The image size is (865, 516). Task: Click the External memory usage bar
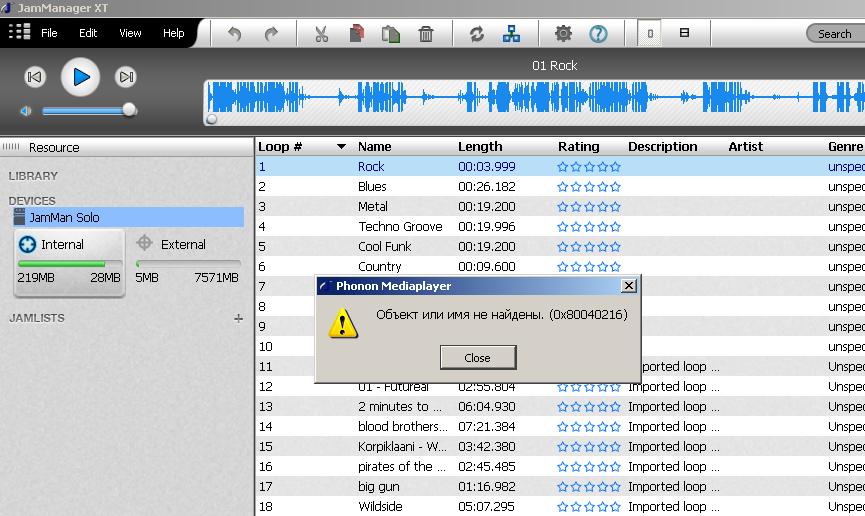tap(188, 264)
